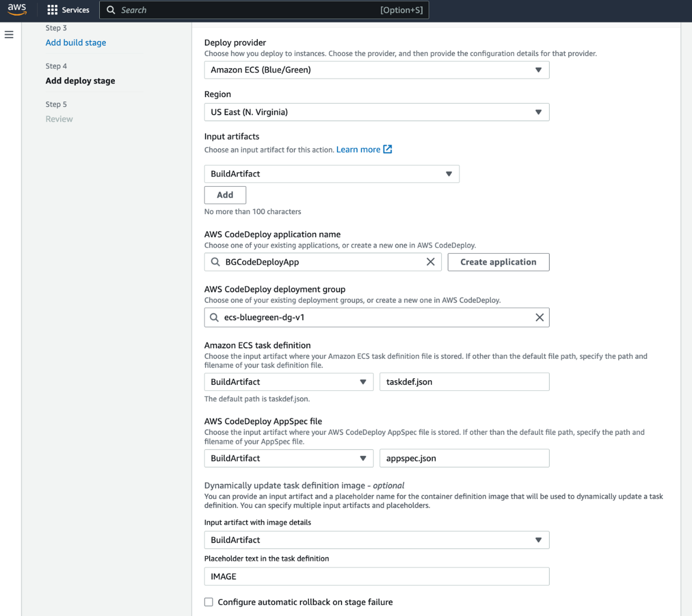This screenshot has width=692, height=616.
Task: Click search icon in deployment group field
Action: (214, 318)
